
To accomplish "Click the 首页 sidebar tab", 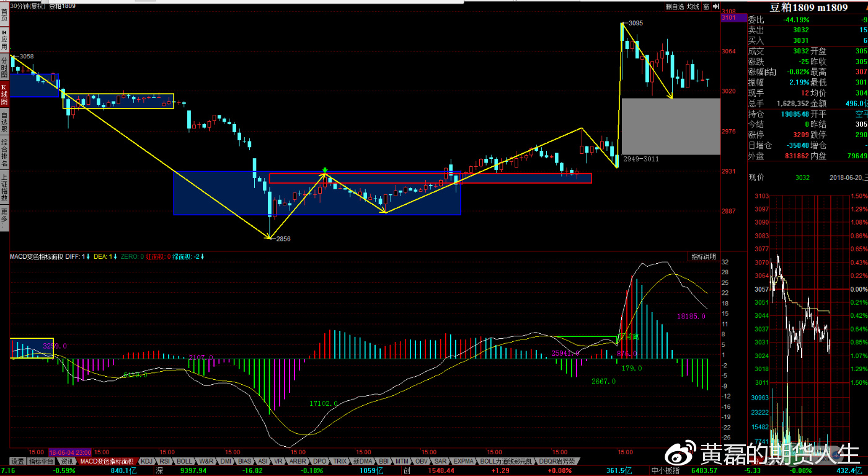I will click(x=4, y=13).
